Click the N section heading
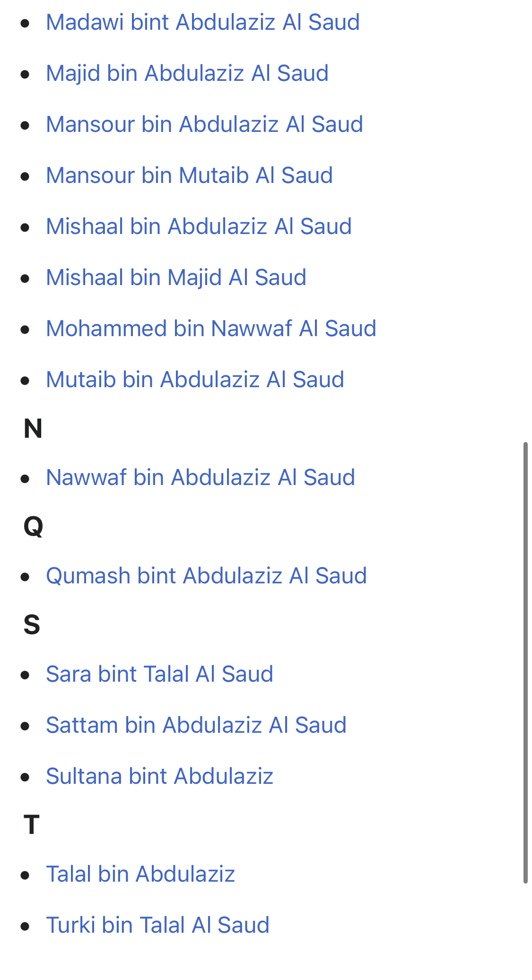The image size is (532, 980). [x=33, y=429]
